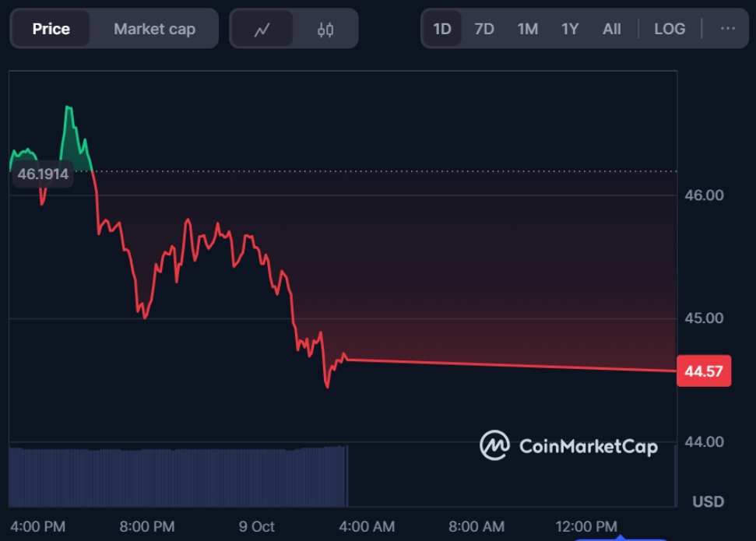Select the Price tab
The image size is (756, 541).
tap(51, 30)
